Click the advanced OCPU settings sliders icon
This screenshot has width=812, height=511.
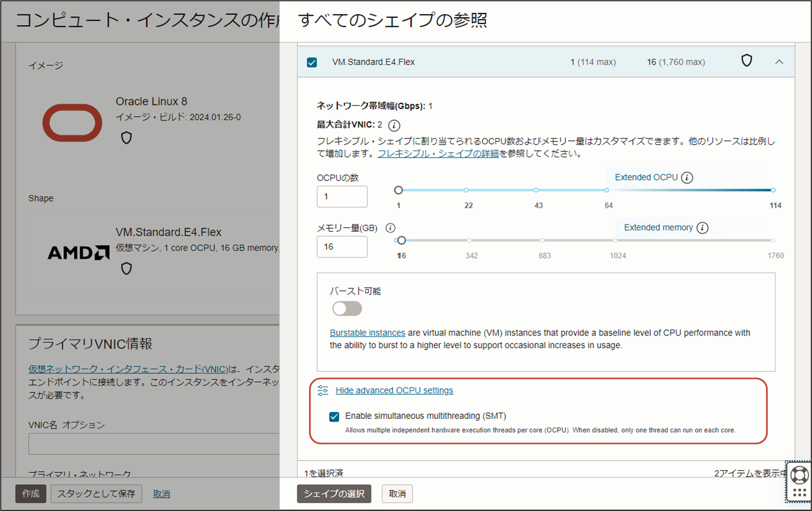[x=322, y=390]
